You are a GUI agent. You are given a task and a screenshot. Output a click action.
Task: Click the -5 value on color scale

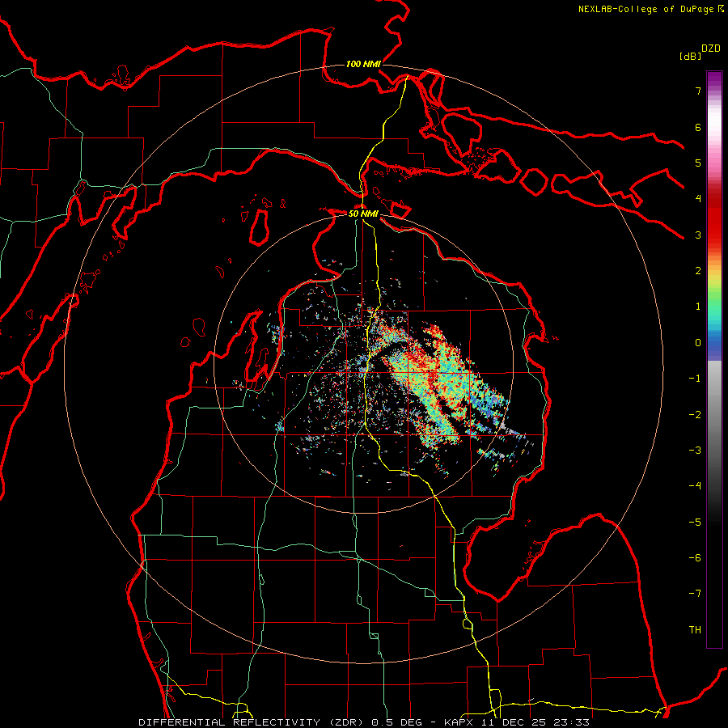695,523
